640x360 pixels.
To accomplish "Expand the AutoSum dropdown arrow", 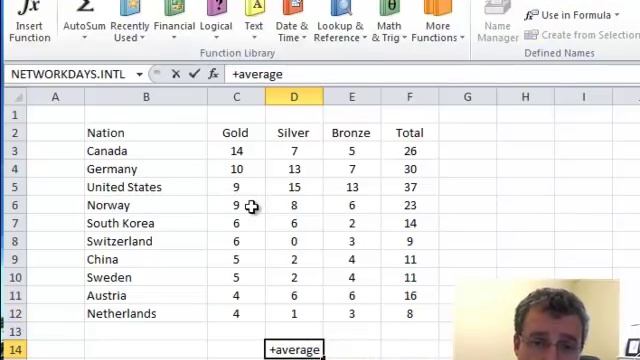I will (84, 38).
